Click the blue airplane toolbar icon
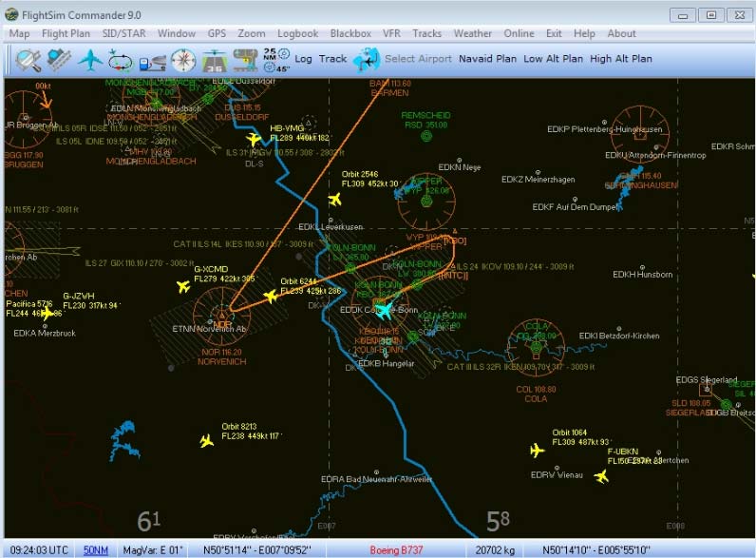The image size is (756, 558). point(90,60)
